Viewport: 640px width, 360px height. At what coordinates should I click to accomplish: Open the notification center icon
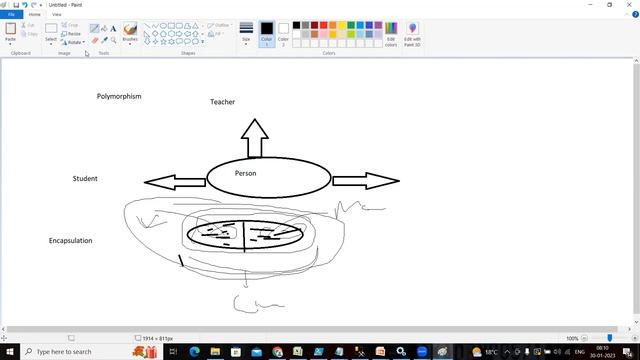tap(627, 351)
